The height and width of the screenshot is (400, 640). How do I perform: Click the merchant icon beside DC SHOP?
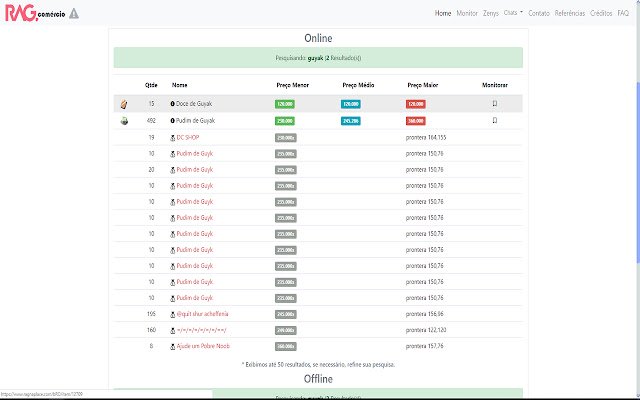(x=173, y=138)
